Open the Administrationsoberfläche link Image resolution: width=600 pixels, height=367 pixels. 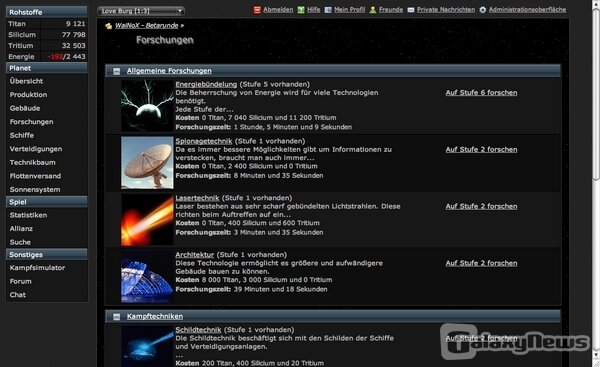pyautogui.click(x=527, y=10)
